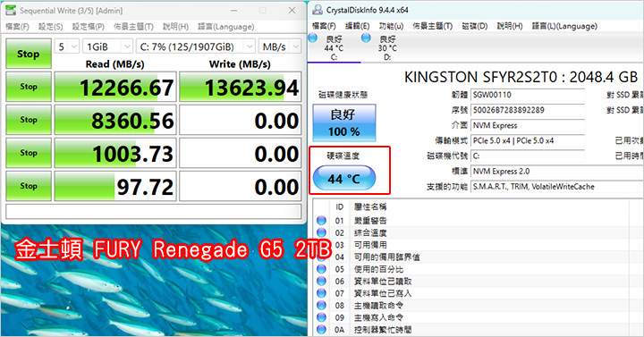Open 語言(L)(Language) menu in CrystalDiskInfo
The height and width of the screenshot is (337, 644).
pyautogui.click(x=564, y=26)
